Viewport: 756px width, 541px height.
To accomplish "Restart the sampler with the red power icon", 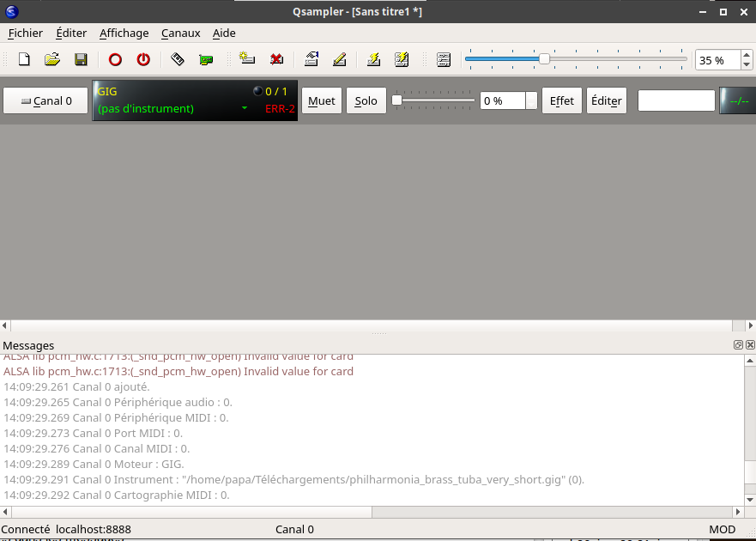I will [143, 59].
